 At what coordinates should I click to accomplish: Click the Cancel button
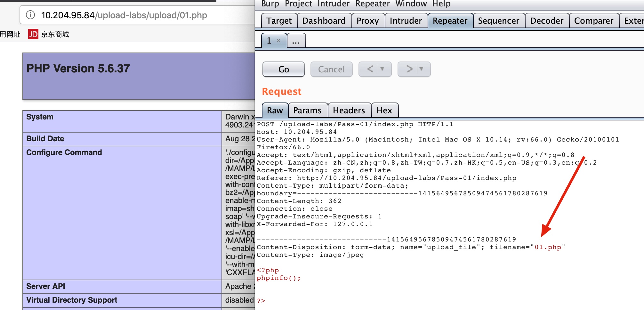(332, 69)
